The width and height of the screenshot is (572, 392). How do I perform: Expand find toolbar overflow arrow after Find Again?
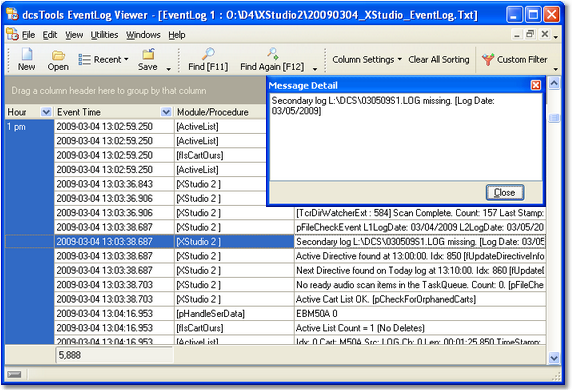point(315,69)
